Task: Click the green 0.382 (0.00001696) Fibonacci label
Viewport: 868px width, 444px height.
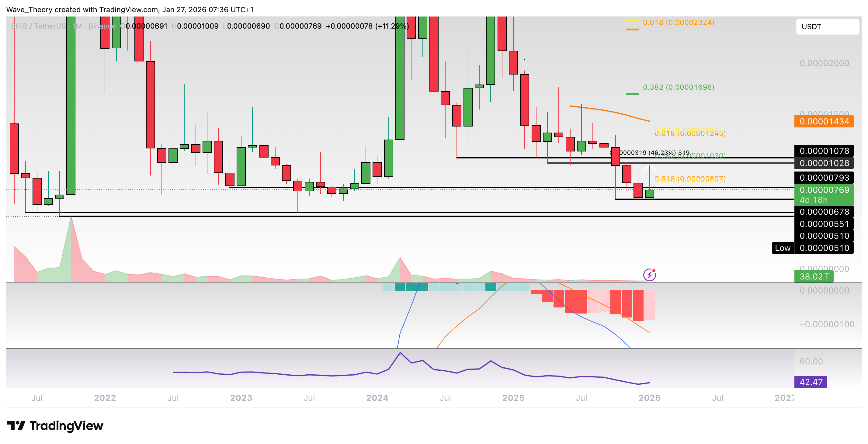Action: coord(678,87)
